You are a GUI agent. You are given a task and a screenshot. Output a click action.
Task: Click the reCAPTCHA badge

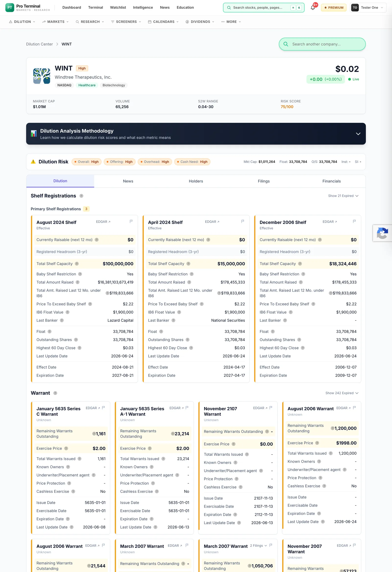(382, 233)
